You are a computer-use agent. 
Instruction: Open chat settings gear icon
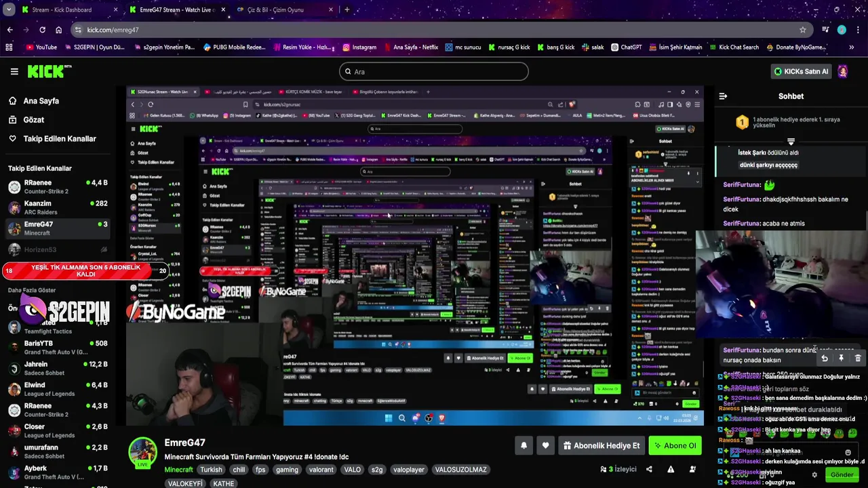click(814, 474)
